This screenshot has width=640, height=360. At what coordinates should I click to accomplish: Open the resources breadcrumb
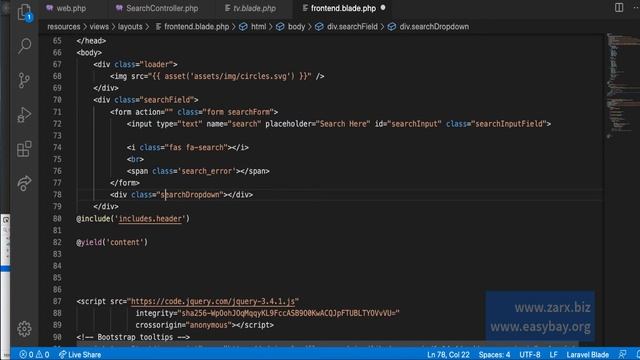pyautogui.click(x=64, y=27)
